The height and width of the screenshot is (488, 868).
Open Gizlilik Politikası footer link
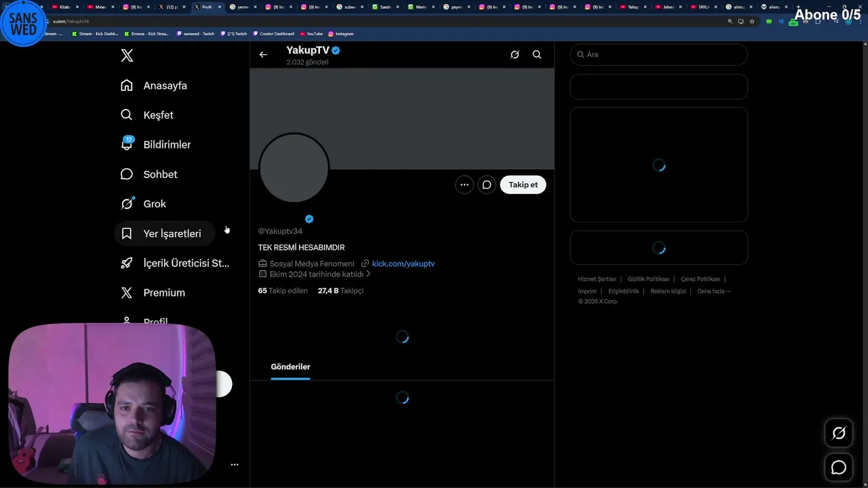point(648,279)
